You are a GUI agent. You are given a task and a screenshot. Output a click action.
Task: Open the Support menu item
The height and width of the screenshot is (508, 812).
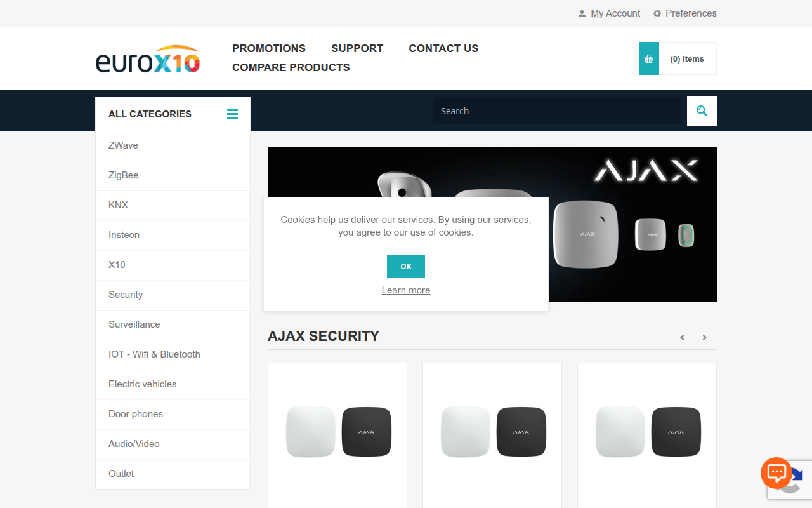357,48
